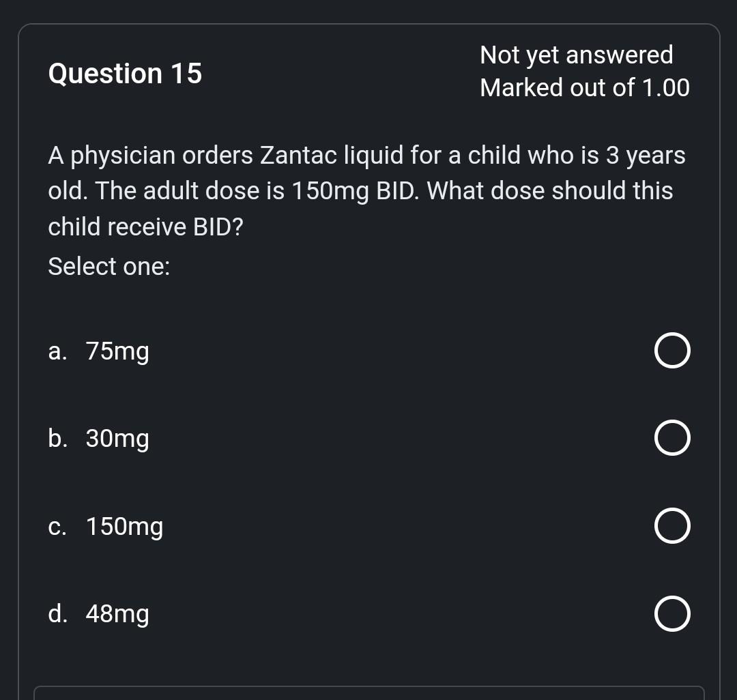Choose answer 150mg by clicking its label
Image resolution: width=737 pixels, height=700 pixels.
[124, 526]
